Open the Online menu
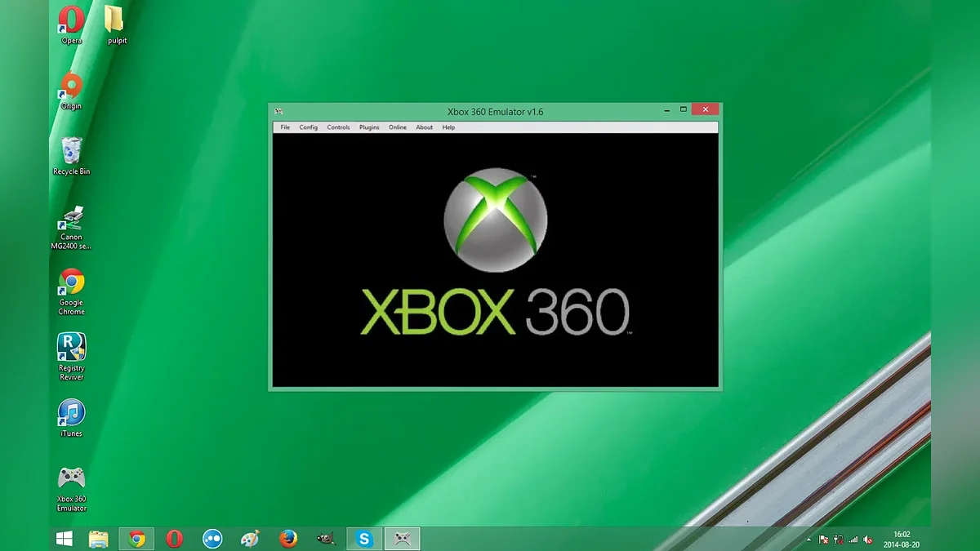 [398, 127]
